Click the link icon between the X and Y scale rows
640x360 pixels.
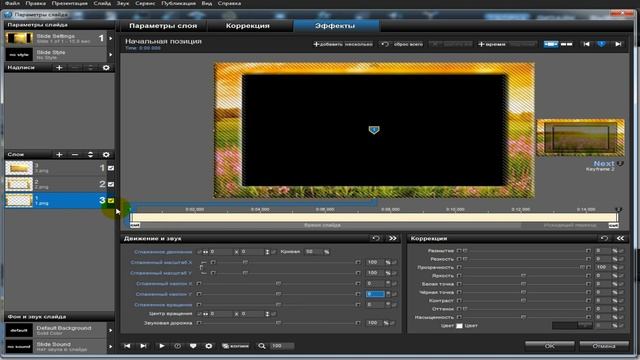(x=201, y=268)
